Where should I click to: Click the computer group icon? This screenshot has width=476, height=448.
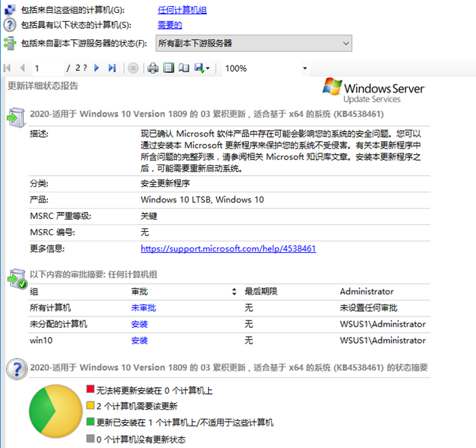pyautogui.click(x=10, y=10)
